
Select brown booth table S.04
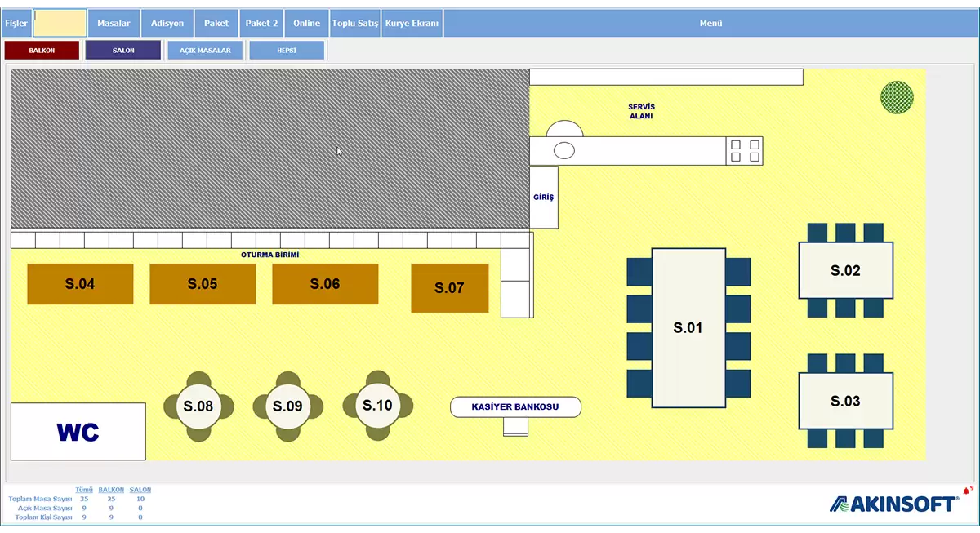[x=80, y=284]
